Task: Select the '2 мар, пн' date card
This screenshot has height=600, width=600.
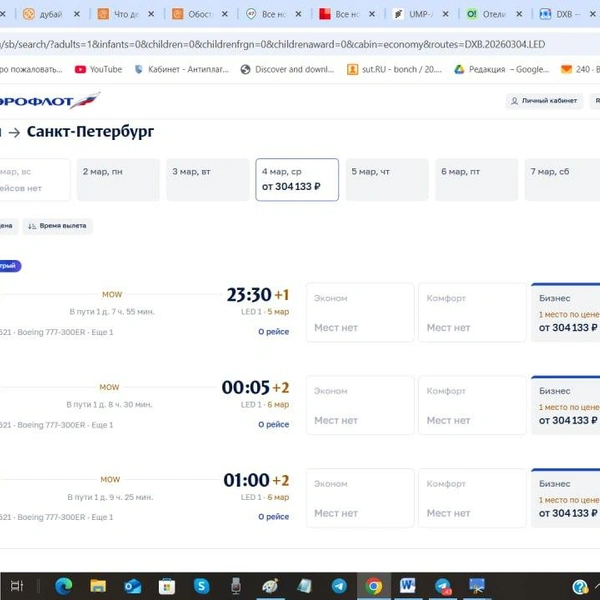Action: (x=118, y=179)
